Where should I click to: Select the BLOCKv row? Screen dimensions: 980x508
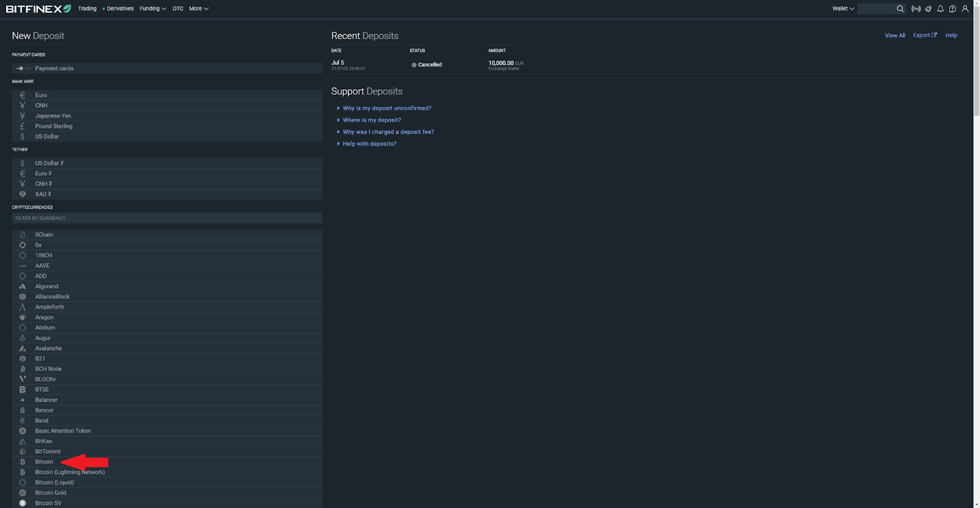[167, 379]
